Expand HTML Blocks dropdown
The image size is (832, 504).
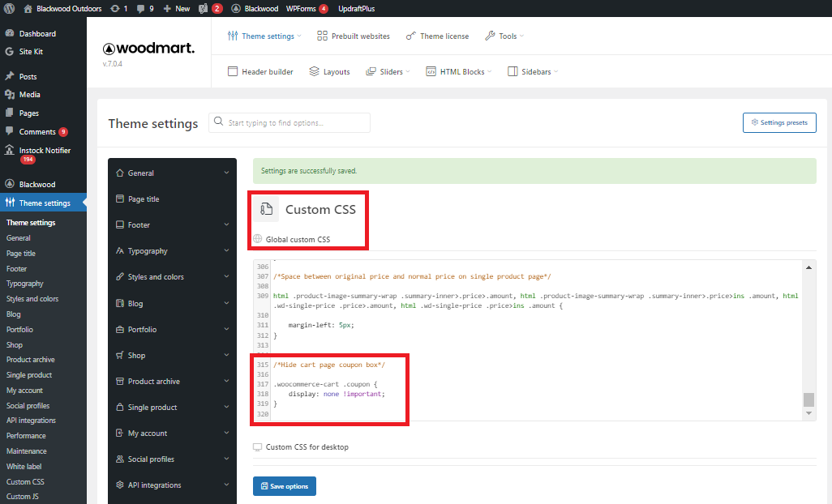pyautogui.click(x=458, y=71)
